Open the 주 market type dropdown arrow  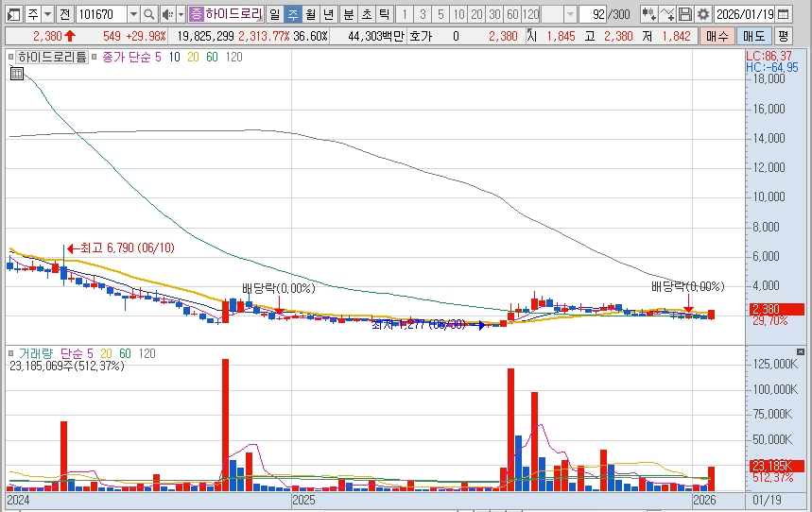tap(47, 14)
